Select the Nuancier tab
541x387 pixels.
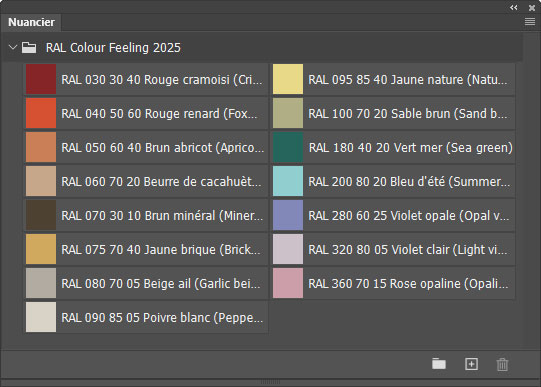point(31,22)
